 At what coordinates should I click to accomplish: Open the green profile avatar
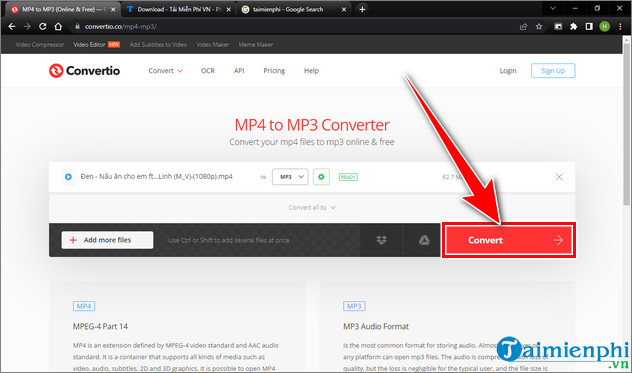[x=604, y=27]
